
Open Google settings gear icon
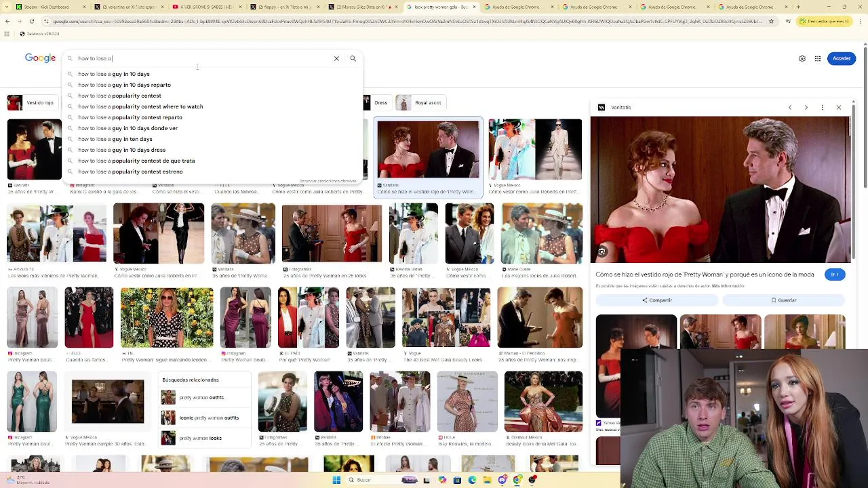[x=802, y=58]
